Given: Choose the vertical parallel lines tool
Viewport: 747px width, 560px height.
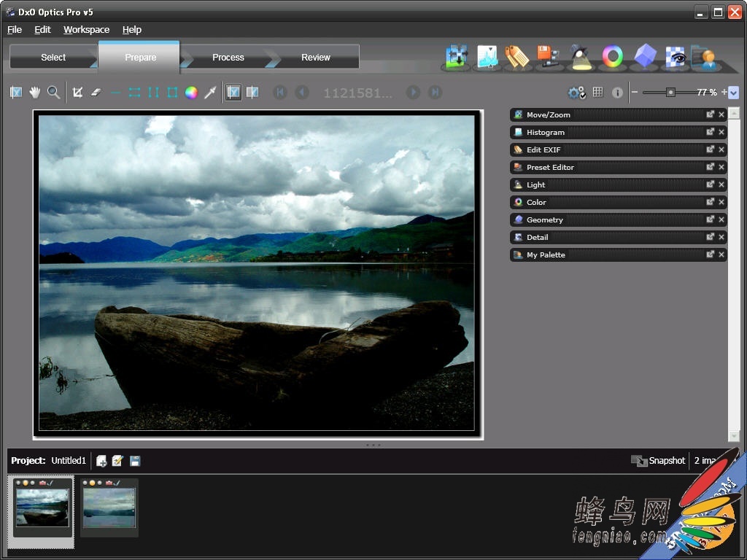Looking at the screenshot, I should 153,93.
